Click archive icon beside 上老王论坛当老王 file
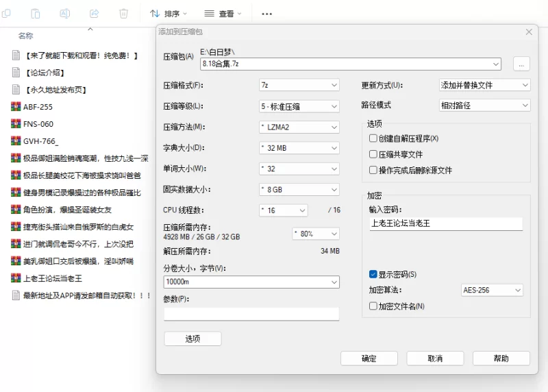The width and height of the screenshot is (548, 392). coord(16,278)
